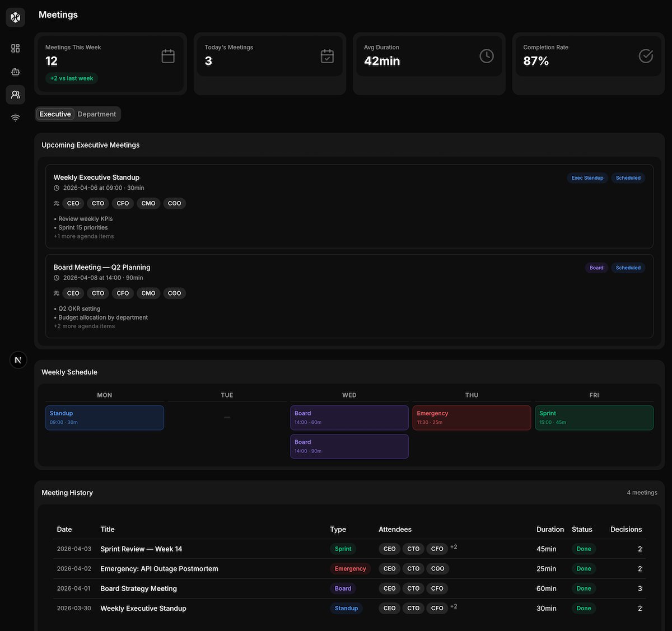Click the green Sprint type badge in history

point(343,549)
